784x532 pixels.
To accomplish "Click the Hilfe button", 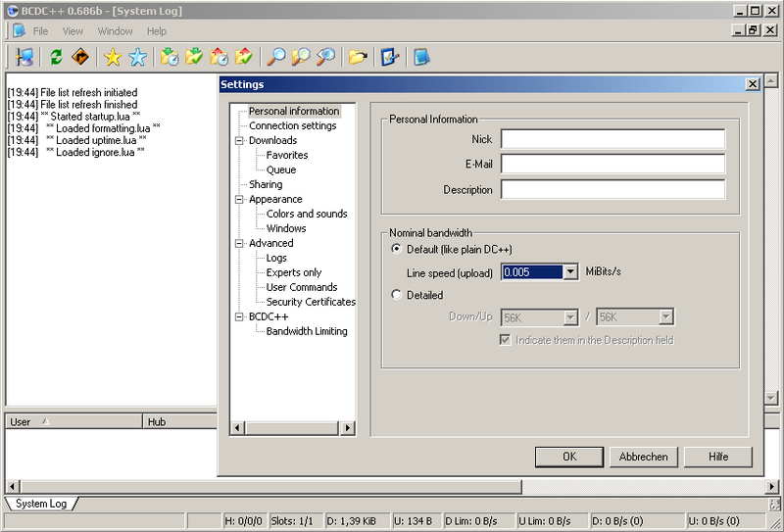I will tap(718, 457).
